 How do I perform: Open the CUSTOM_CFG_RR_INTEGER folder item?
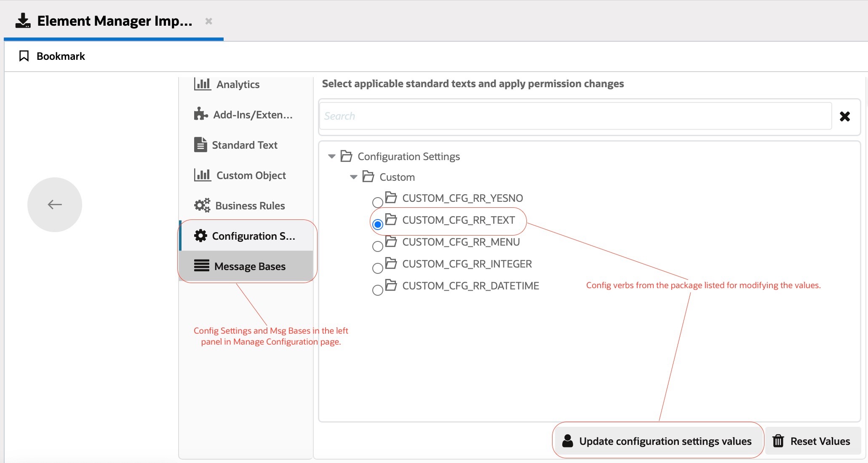coord(467,264)
